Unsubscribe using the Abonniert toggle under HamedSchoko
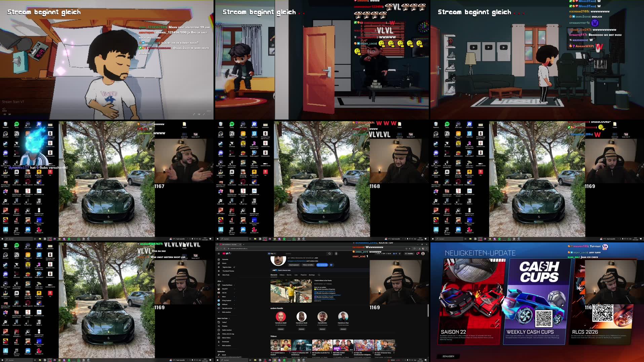Viewport: 644px width, 362px height. [x=322, y=329]
